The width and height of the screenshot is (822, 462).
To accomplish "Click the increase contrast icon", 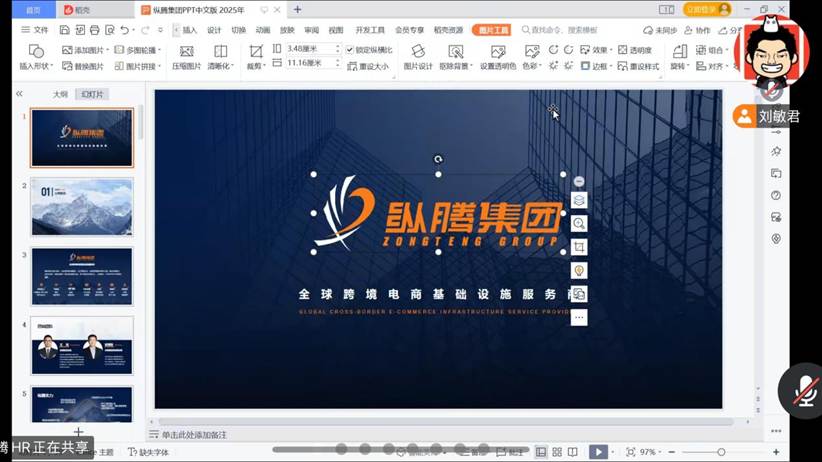I will click(x=554, y=50).
